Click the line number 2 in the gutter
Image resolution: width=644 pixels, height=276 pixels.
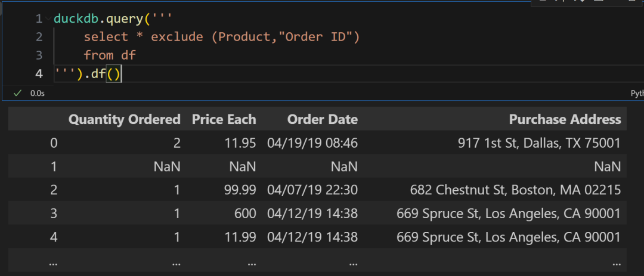point(39,37)
